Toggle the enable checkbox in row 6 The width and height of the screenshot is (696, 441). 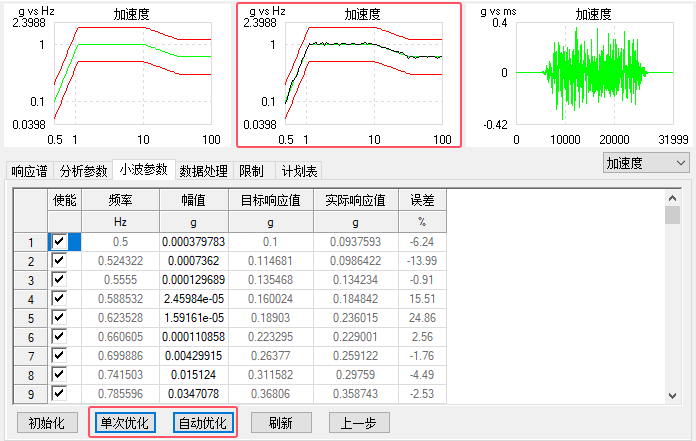59,337
